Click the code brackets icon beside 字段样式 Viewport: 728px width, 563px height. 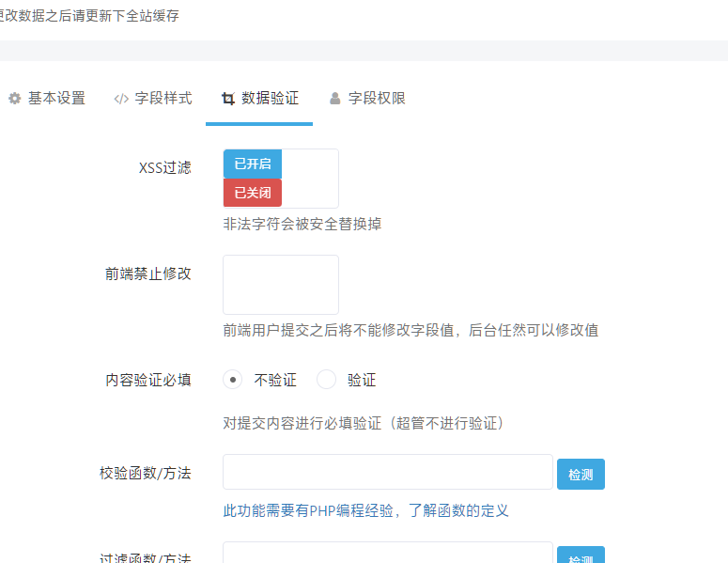(x=121, y=99)
